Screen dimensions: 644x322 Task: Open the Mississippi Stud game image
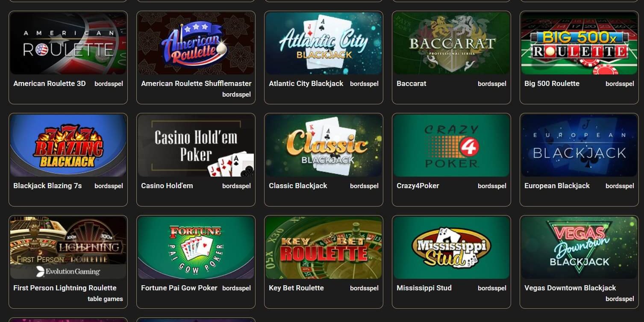tap(451, 248)
